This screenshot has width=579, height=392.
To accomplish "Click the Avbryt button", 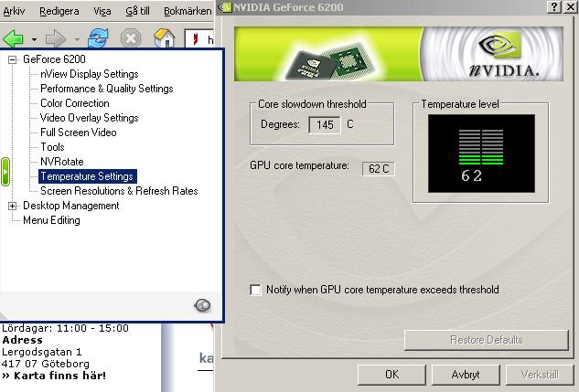I will tap(466, 375).
